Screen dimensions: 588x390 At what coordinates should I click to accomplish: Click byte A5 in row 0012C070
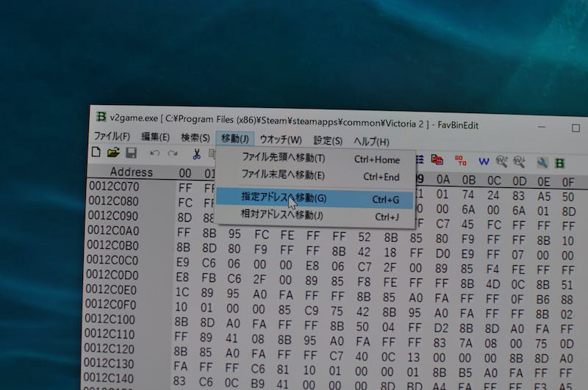tap(544, 197)
